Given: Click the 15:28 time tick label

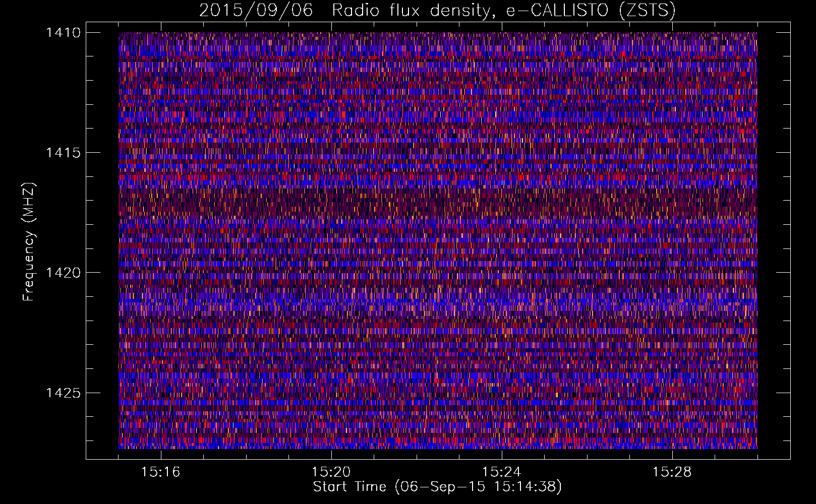Looking at the screenshot, I should point(672,472).
